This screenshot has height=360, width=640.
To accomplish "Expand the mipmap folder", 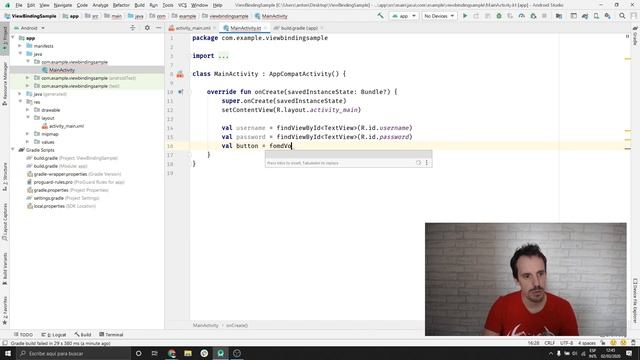I will 28,134.
